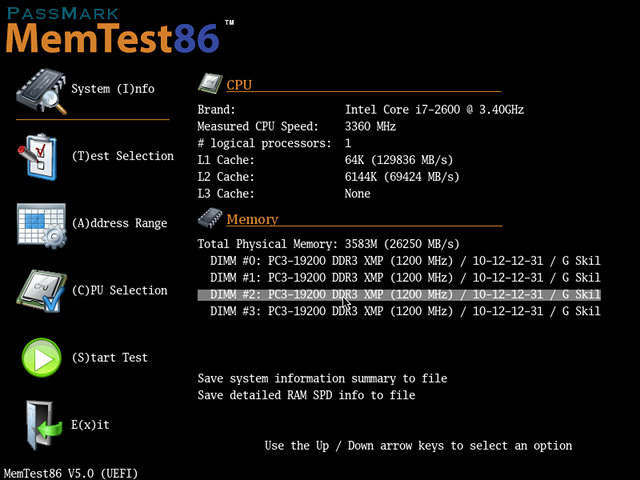Click the Exit door icon
This screenshot has height=480, width=640.
click(44, 425)
